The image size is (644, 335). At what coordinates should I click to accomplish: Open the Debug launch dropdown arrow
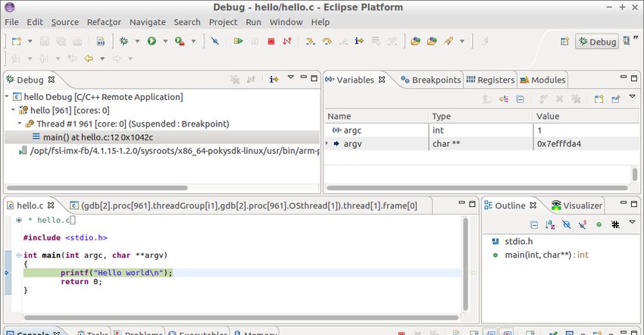coord(137,41)
